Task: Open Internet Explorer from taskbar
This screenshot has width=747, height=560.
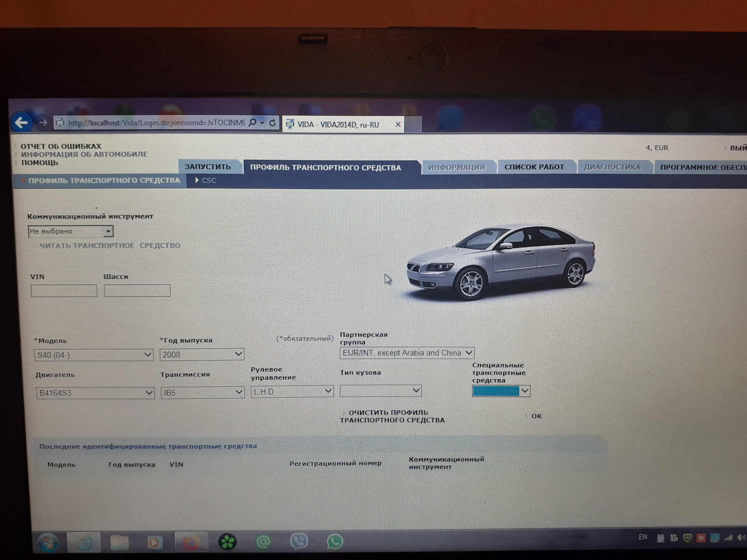Action: point(84,542)
